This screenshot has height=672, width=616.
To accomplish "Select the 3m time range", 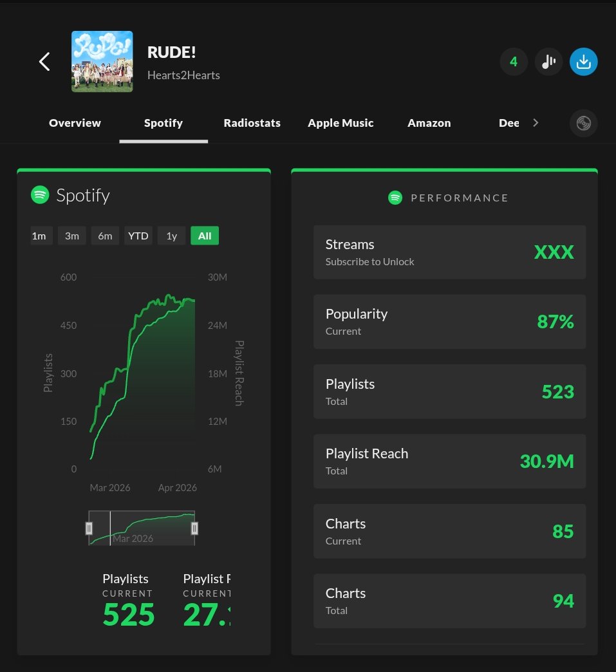I will pos(72,236).
